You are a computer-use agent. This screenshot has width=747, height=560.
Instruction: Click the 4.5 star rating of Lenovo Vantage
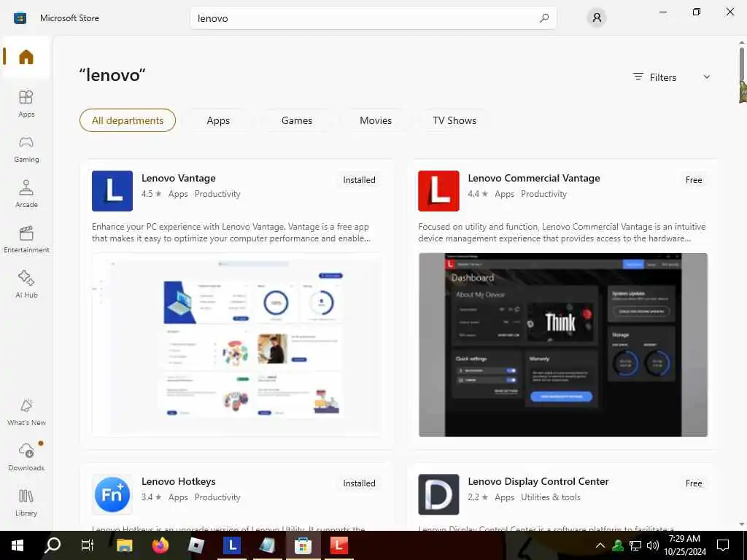coord(152,194)
